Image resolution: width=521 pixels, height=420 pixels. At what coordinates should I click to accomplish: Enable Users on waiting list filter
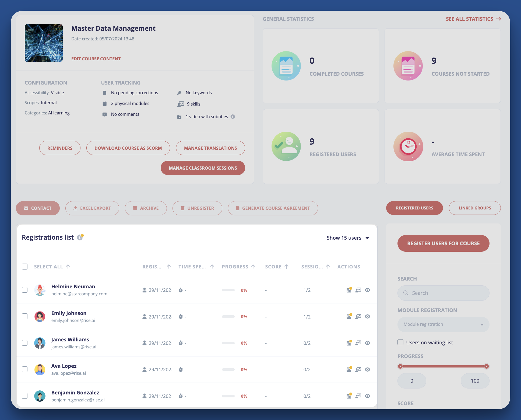point(400,342)
